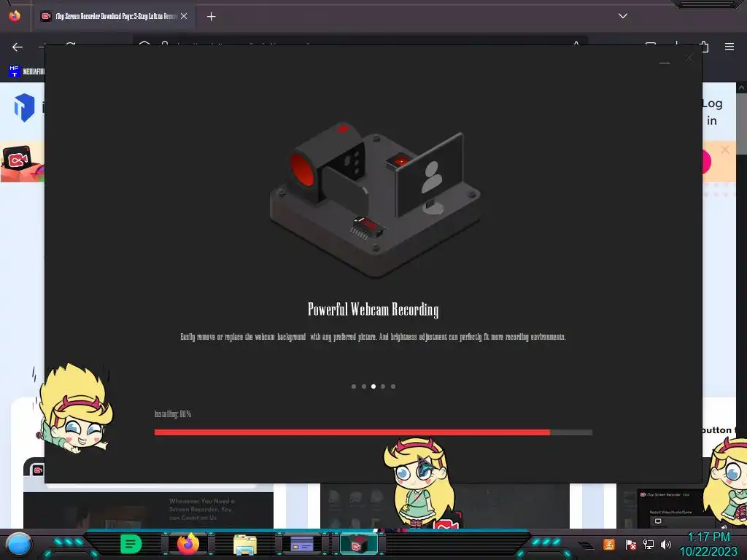Click the Log in link on the webpage
This screenshot has width=747, height=560.
point(712,112)
